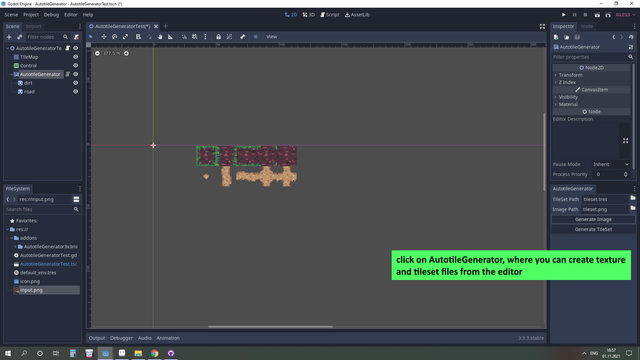Expand the Transform property section
Viewport: 640px width, 360px height.
pyautogui.click(x=591, y=75)
